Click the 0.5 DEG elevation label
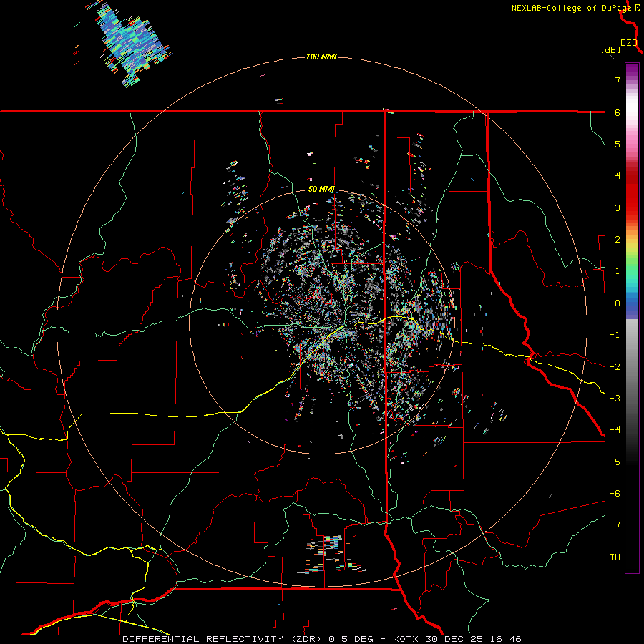The image size is (644, 644). [351, 639]
